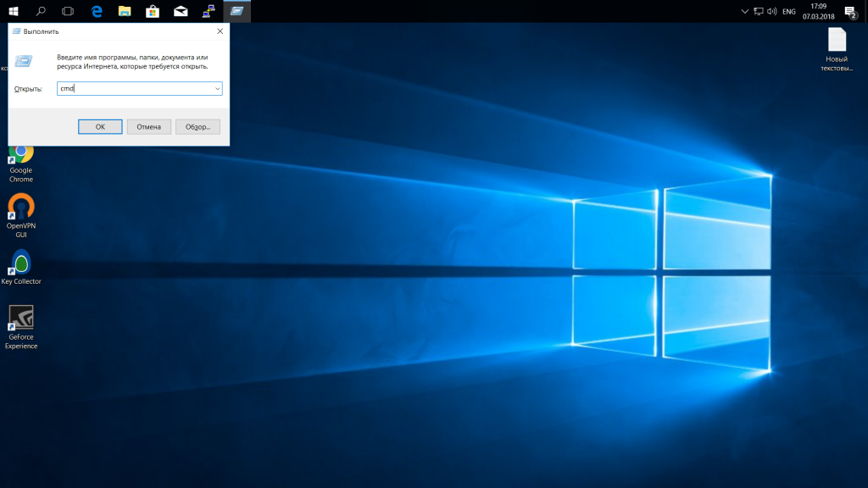Click the Обзор... browse button
The width and height of the screenshot is (868, 488).
click(198, 126)
